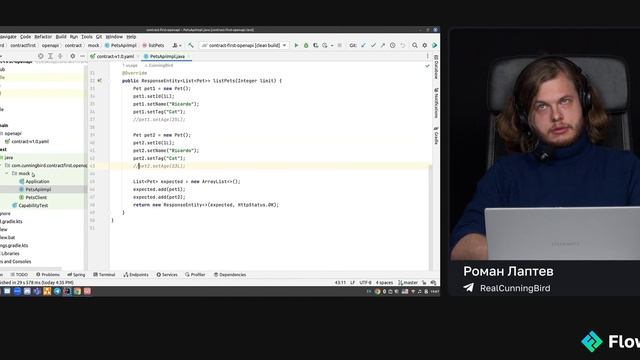Viewport: 640px width, 360px height.
Task: Open the Terminal tool window
Action: (104, 275)
